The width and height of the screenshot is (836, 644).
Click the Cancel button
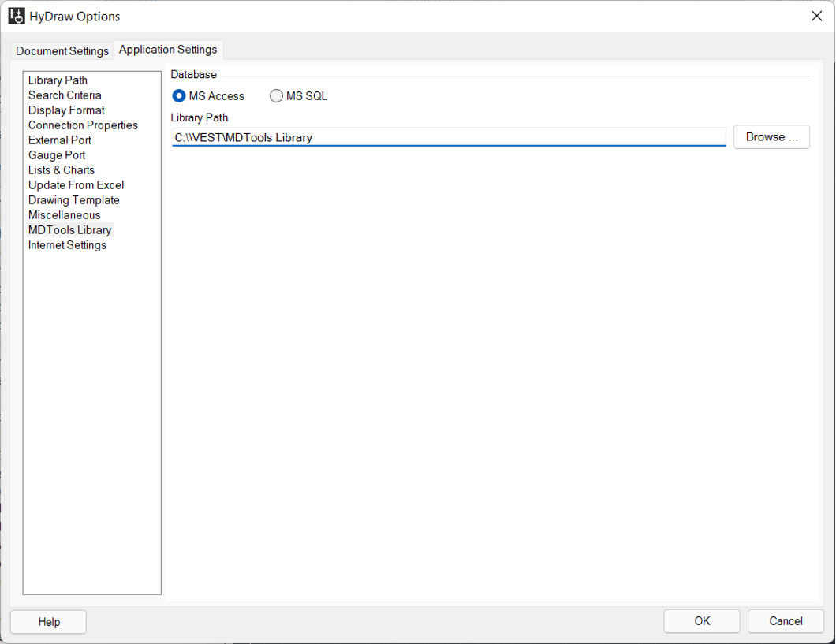786,621
